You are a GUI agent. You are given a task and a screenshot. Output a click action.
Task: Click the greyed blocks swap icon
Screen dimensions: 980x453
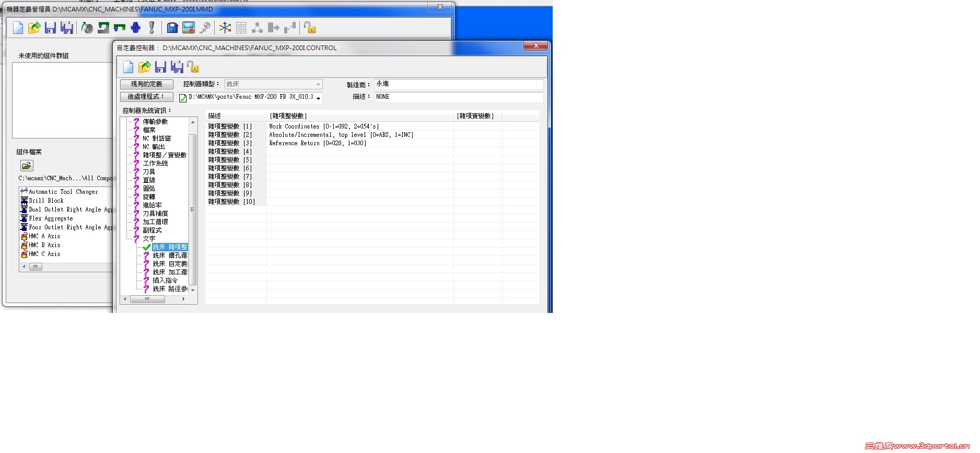[290, 28]
